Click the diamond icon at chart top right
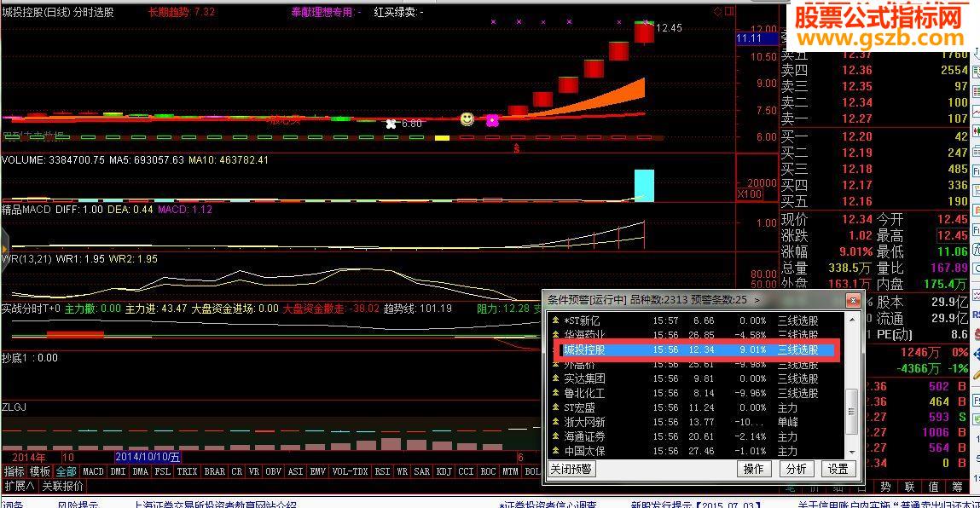980x508 pixels. coord(717,11)
